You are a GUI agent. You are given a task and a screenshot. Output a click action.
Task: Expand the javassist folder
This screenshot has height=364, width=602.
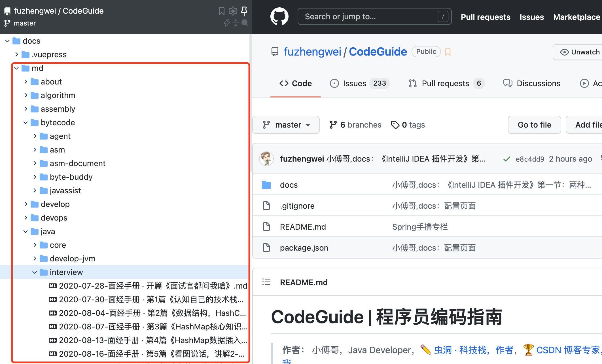click(x=35, y=191)
